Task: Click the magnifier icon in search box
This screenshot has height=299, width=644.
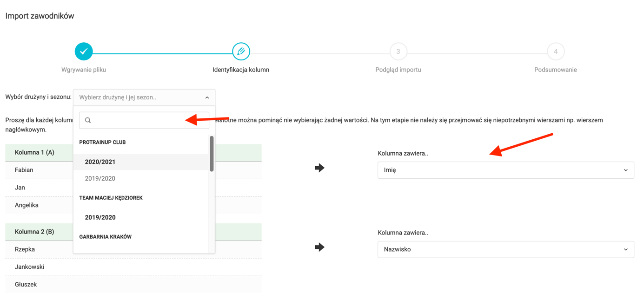Action: pyautogui.click(x=88, y=120)
